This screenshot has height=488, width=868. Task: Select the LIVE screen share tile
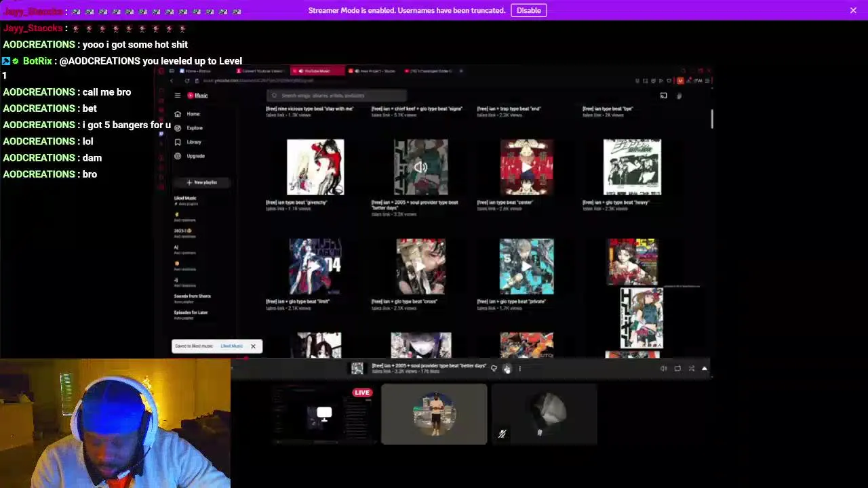324,414
